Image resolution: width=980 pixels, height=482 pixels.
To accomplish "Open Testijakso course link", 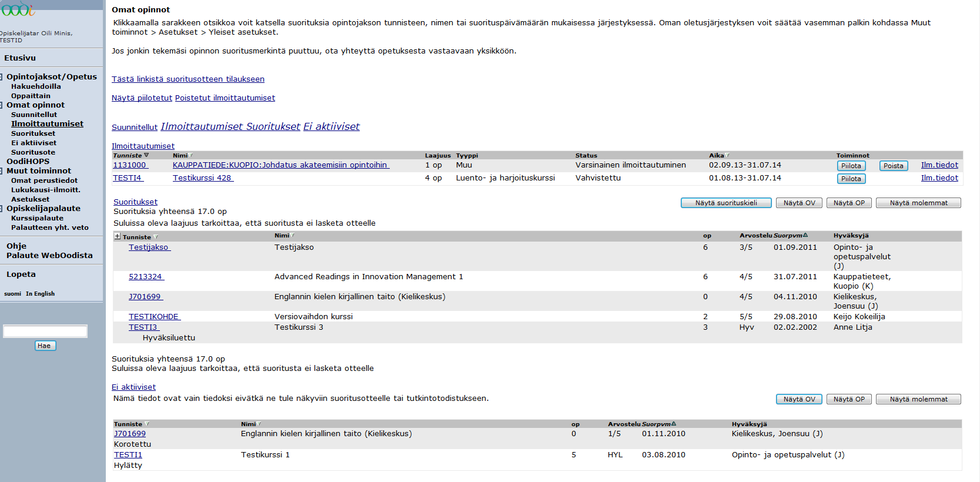I will (148, 247).
